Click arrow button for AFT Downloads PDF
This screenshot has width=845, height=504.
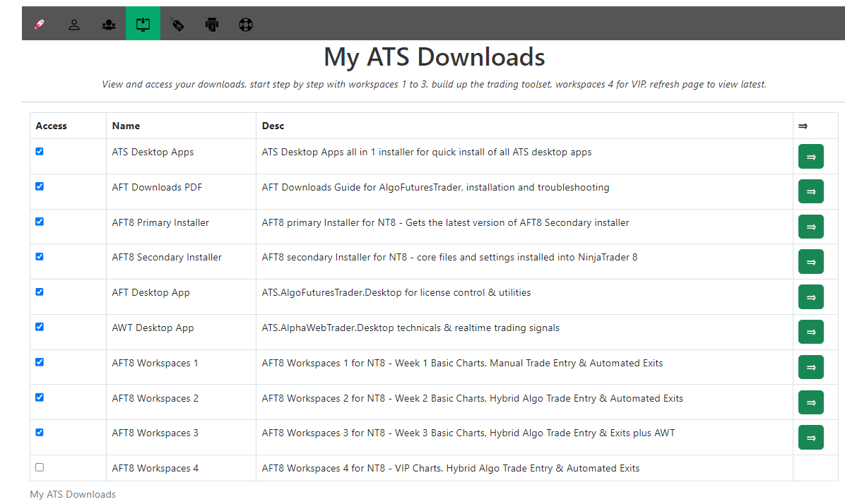(x=810, y=191)
